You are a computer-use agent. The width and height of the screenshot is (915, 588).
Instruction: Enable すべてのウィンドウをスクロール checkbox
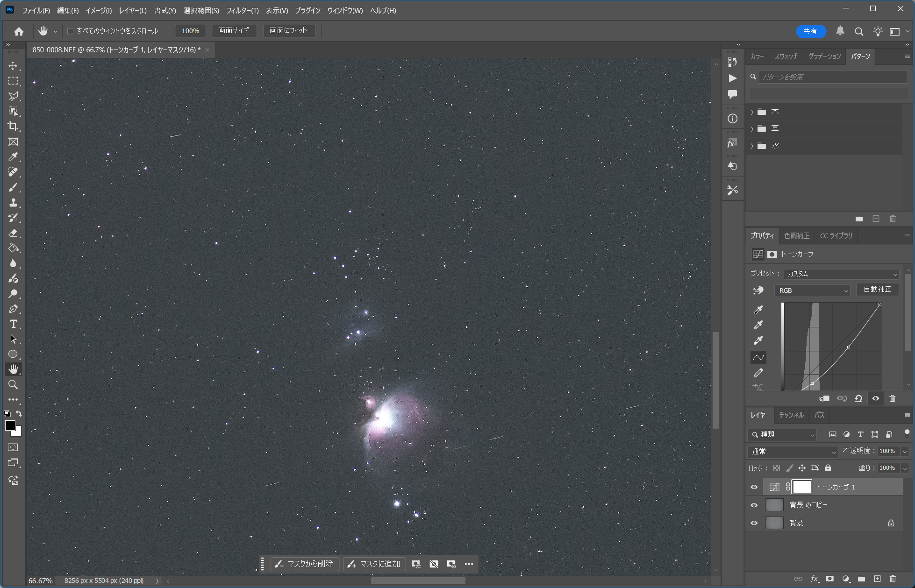click(x=71, y=31)
